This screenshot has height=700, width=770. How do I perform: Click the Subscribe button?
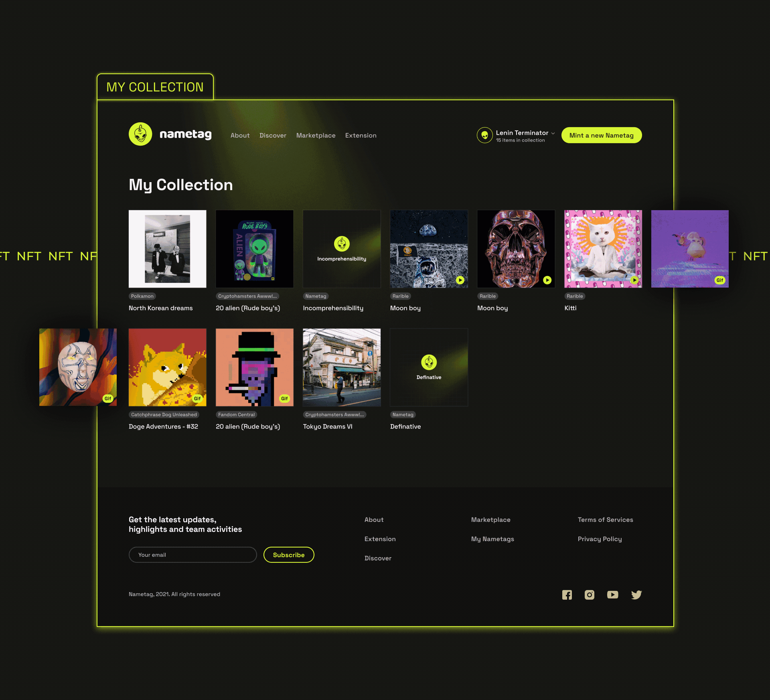click(x=288, y=555)
